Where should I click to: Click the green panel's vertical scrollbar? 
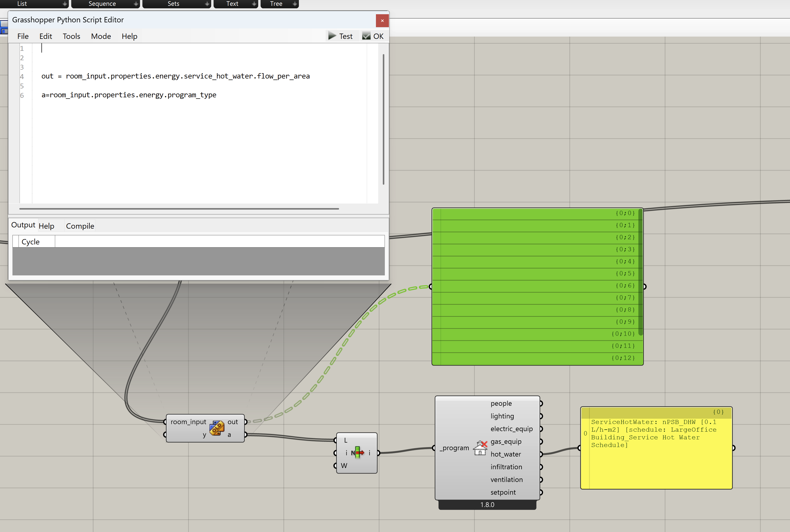pos(640,272)
